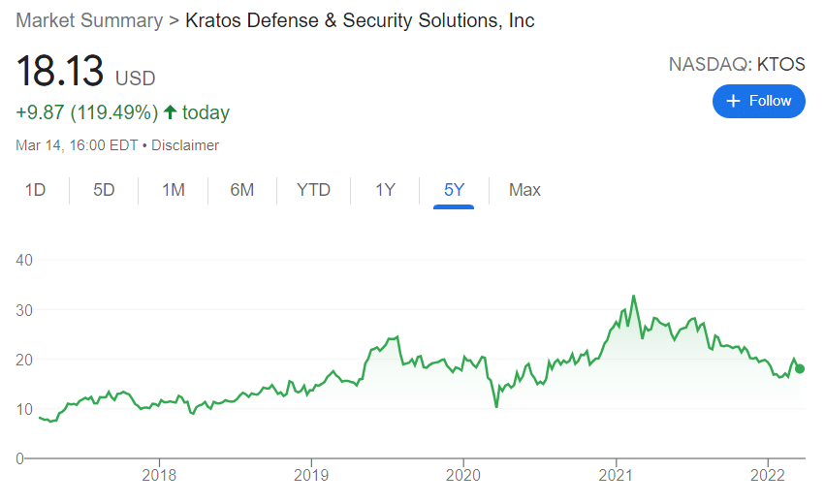Switch chart to Max range

coord(524,190)
